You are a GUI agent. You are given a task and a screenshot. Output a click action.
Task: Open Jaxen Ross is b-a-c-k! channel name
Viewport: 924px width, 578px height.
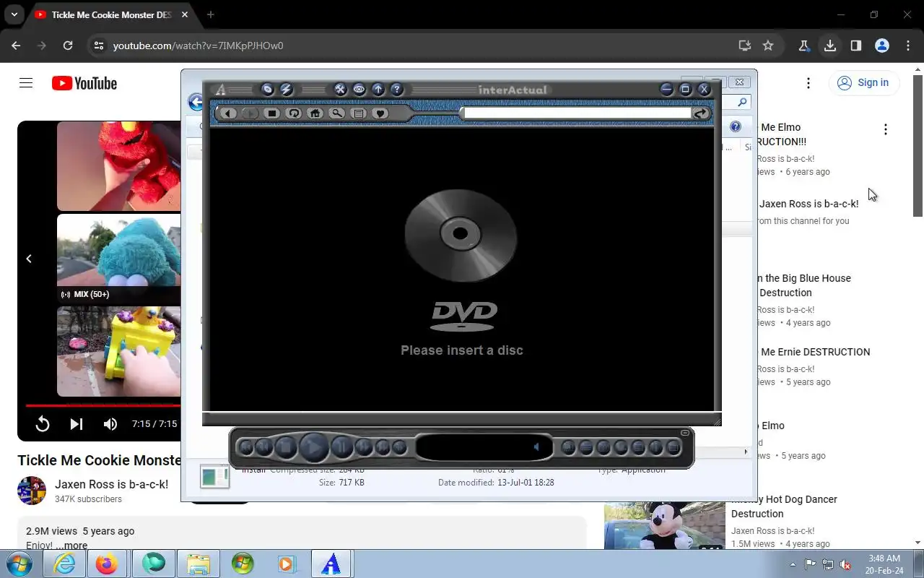111,484
